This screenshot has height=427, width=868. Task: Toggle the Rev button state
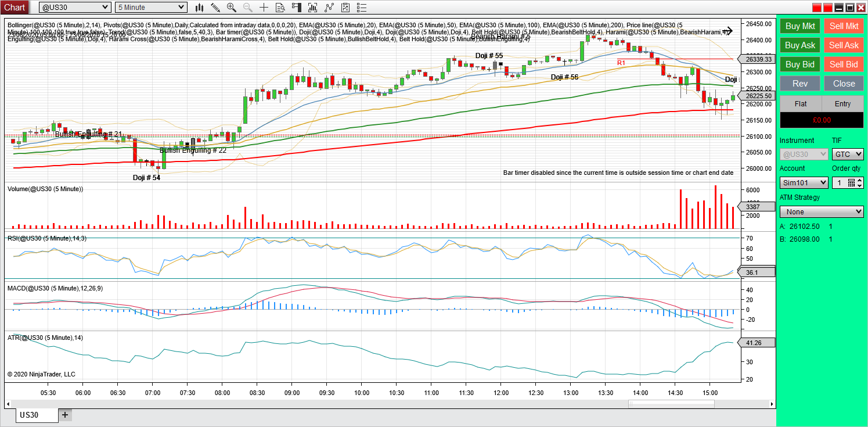tap(799, 83)
